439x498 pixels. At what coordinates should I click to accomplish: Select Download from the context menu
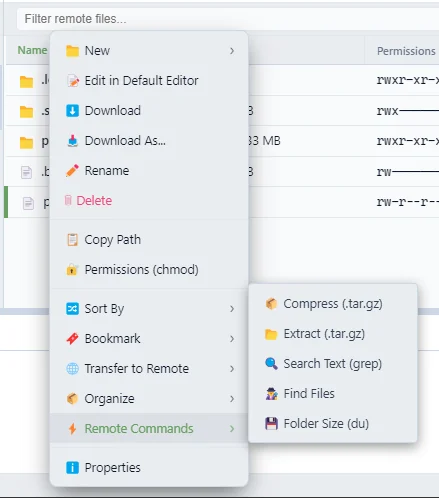(x=149, y=111)
